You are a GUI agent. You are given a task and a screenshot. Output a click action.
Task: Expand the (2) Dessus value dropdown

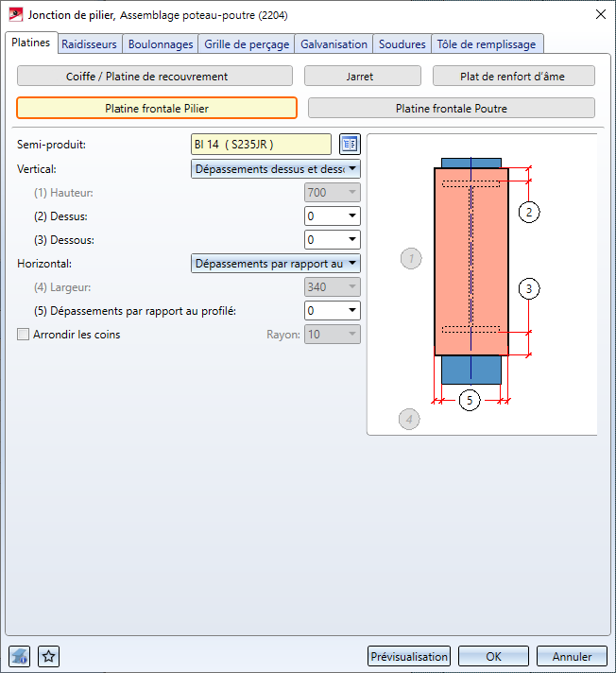tap(333, 216)
